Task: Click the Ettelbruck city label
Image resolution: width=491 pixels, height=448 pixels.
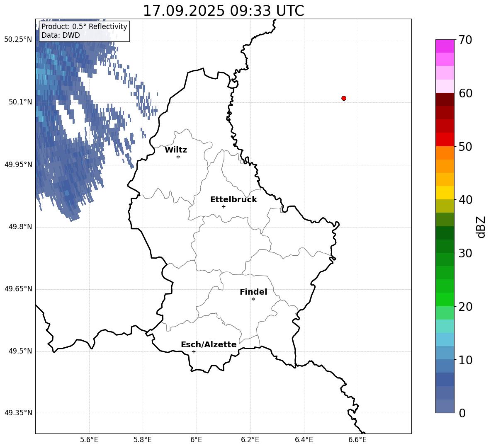Action: (233, 200)
